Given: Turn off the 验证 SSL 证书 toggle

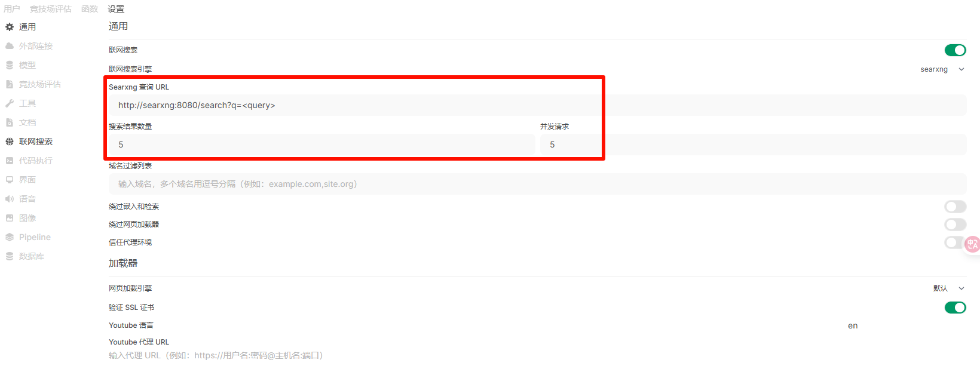Looking at the screenshot, I should [955, 308].
